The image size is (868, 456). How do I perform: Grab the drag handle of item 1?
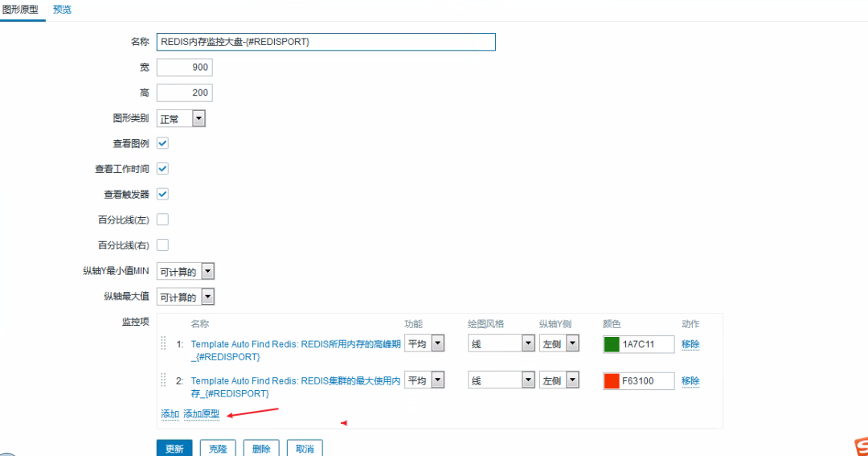tap(163, 343)
